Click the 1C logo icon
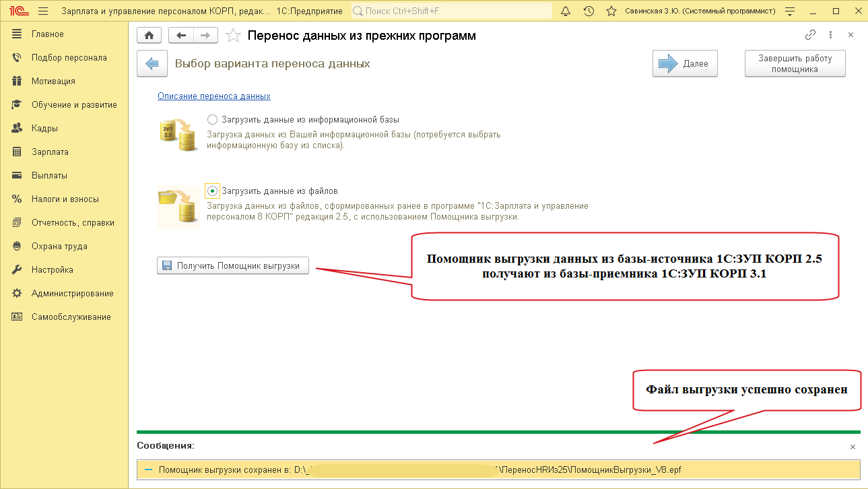Viewport: 868px width, 489px height. [18, 11]
